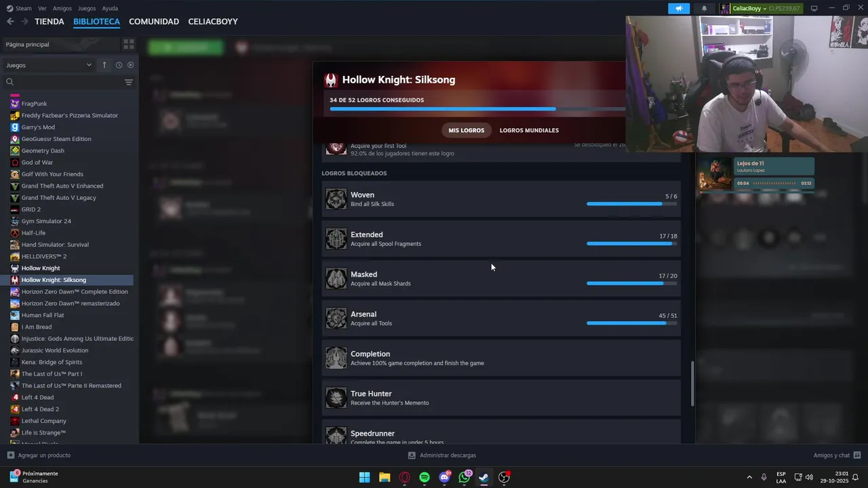
Task: Expand the Juegos filter dropdown
Action: coord(49,65)
